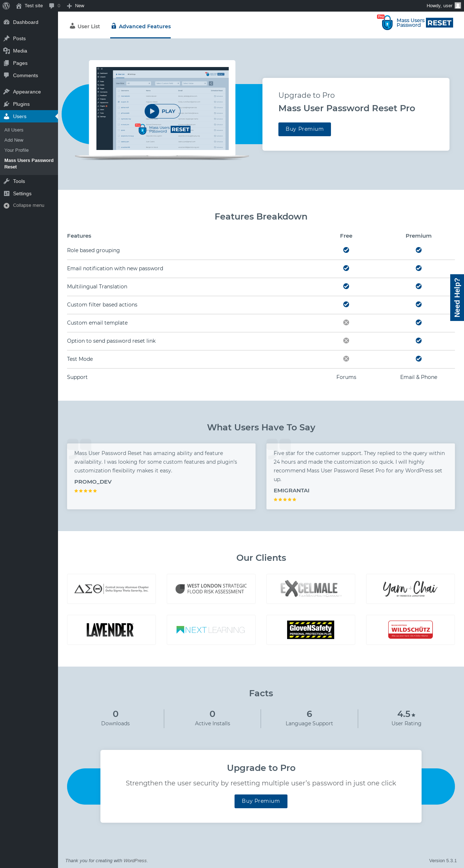Click the 'Email & Phone' support text
This screenshot has height=868, width=464.
point(419,377)
